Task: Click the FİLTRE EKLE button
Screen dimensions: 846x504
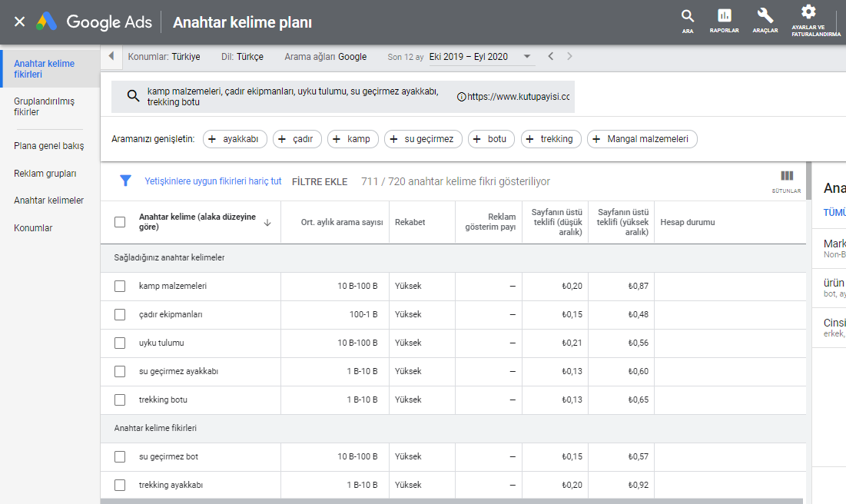Action: [320, 182]
